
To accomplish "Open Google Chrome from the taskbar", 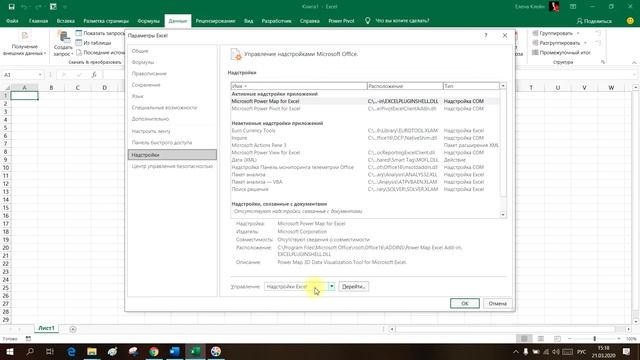I will [154, 351].
